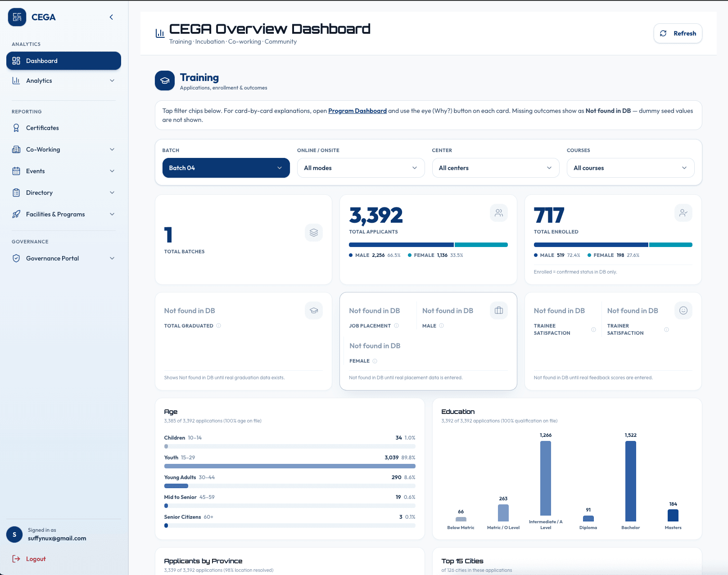The image size is (728, 575).
Task: Open the Dashboard menu item
Action: (63, 61)
